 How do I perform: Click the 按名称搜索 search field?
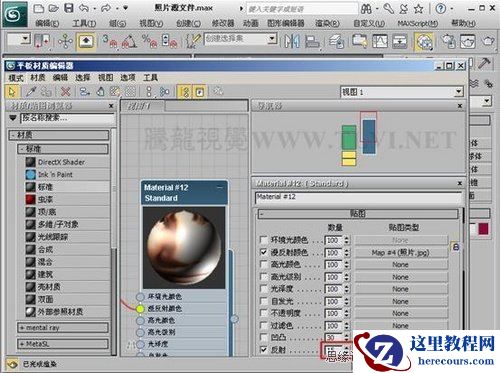(x=68, y=118)
